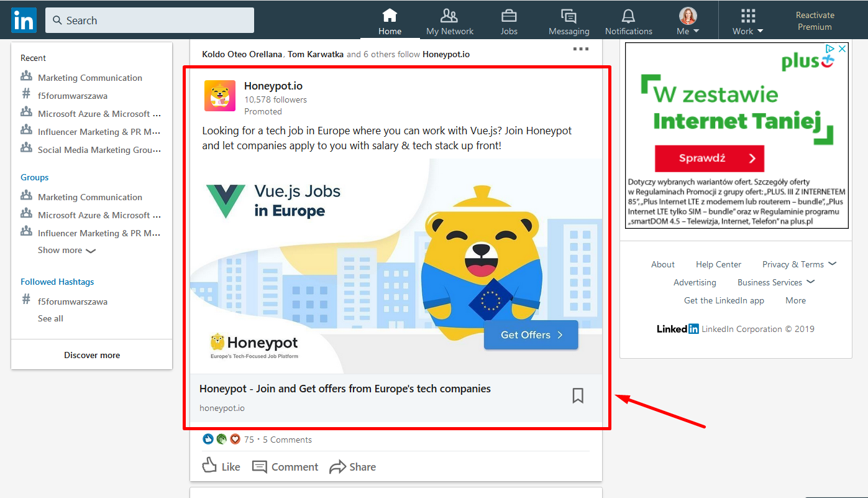Expand Show more groups list
Screen dimensions: 868x498
tap(66, 250)
